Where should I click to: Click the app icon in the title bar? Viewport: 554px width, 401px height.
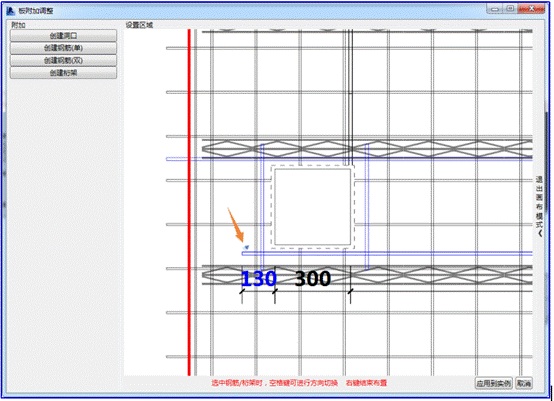pyautogui.click(x=11, y=11)
